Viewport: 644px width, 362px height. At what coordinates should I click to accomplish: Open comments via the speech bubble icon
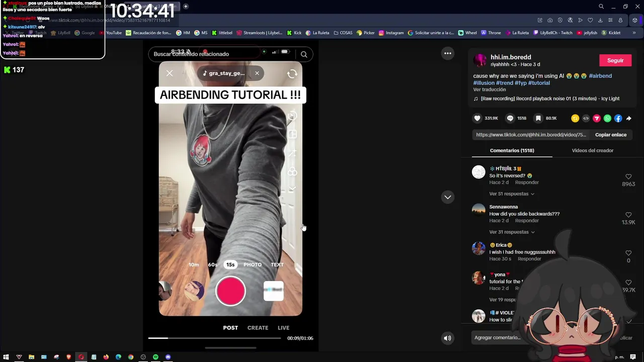(510, 118)
